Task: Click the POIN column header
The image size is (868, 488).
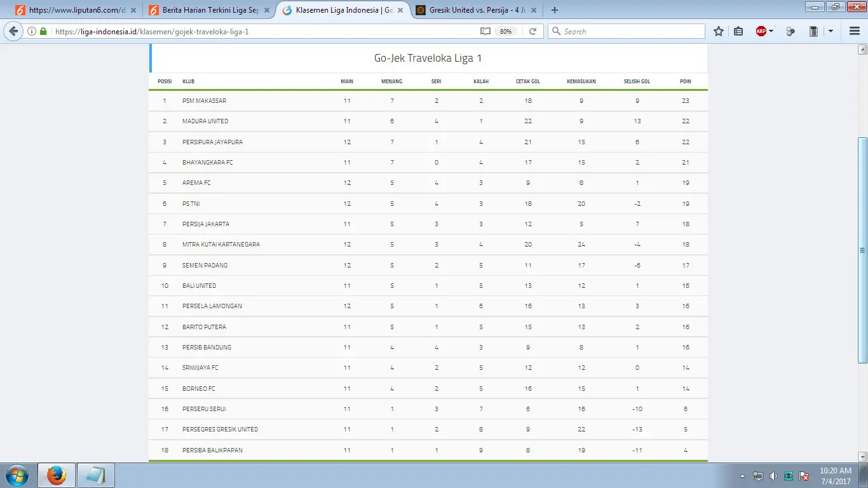Action: click(686, 81)
